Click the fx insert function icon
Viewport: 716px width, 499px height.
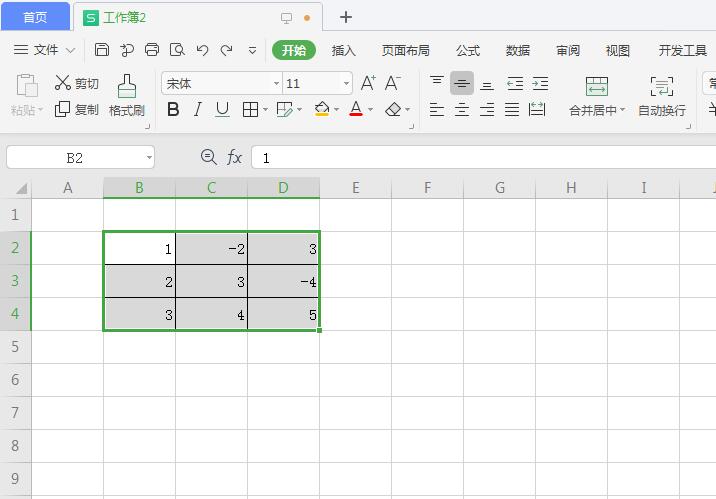[x=234, y=157]
